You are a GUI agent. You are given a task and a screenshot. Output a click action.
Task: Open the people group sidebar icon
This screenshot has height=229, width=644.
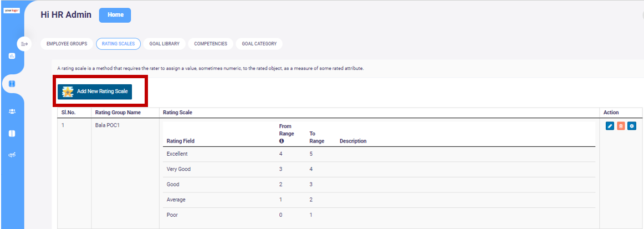tap(12, 111)
